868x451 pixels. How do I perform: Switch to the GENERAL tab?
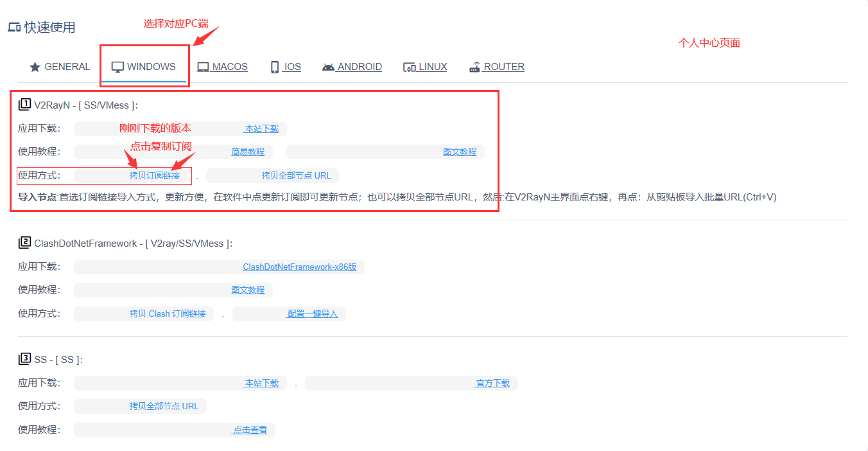[x=60, y=67]
